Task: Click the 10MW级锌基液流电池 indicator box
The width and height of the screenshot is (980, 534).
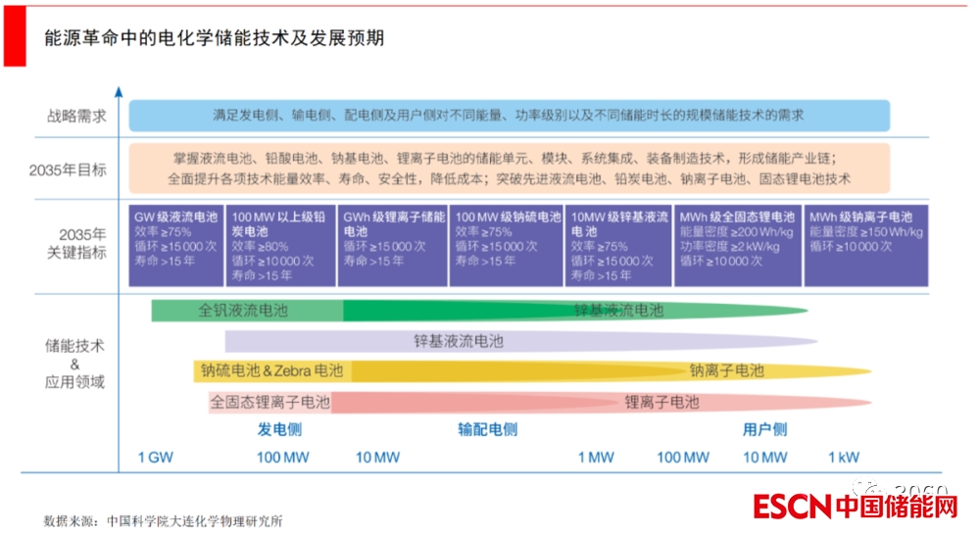Action: (x=619, y=245)
